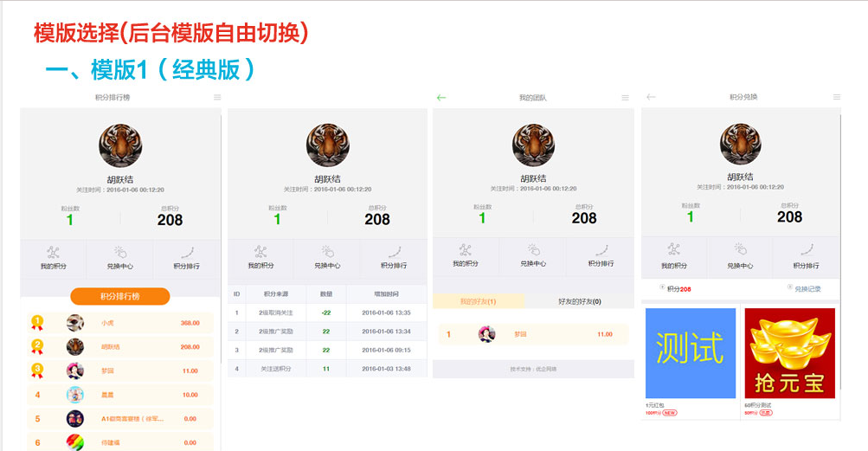Select 积分排行 icon in 我的团队 panel
Screen dimensions: 868x451
click(601, 250)
